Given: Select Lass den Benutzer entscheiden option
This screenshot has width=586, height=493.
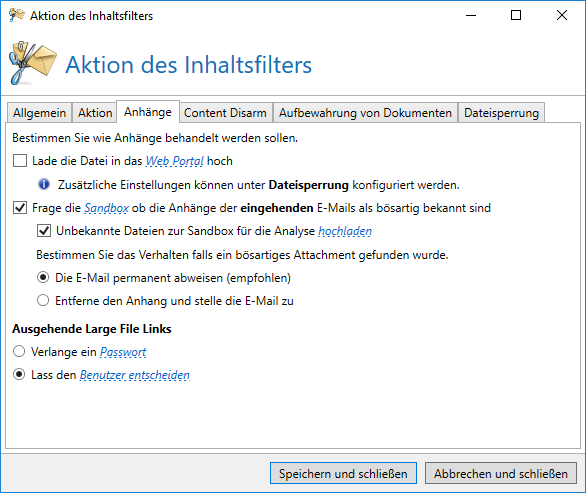Looking at the screenshot, I should (19, 374).
